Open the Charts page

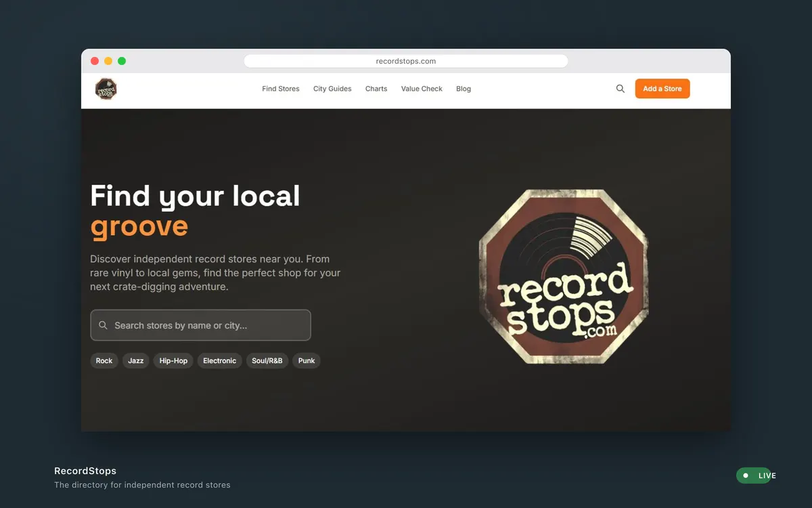(376, 89)
